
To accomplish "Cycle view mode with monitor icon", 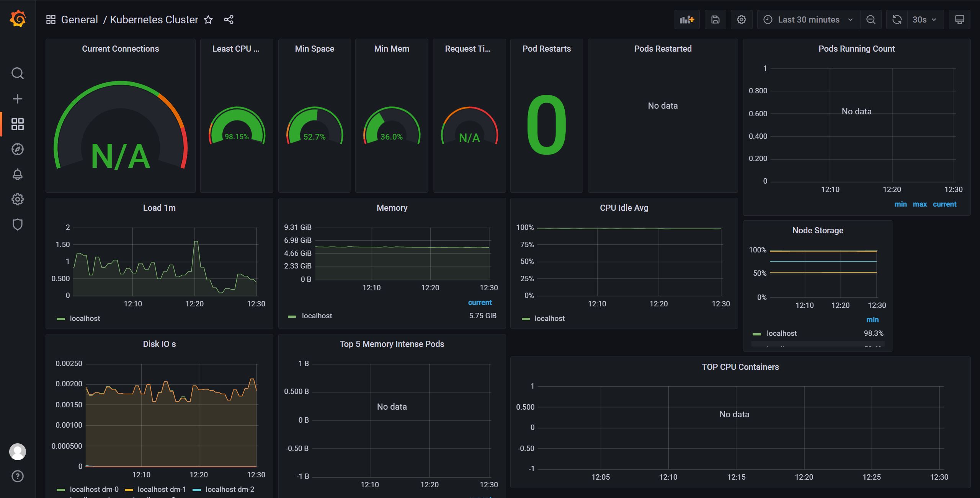I will [960, 20].
